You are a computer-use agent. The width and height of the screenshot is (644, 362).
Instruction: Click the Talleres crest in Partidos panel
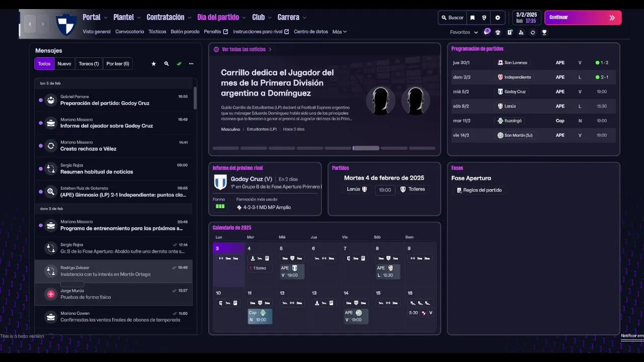click(403, 190)
